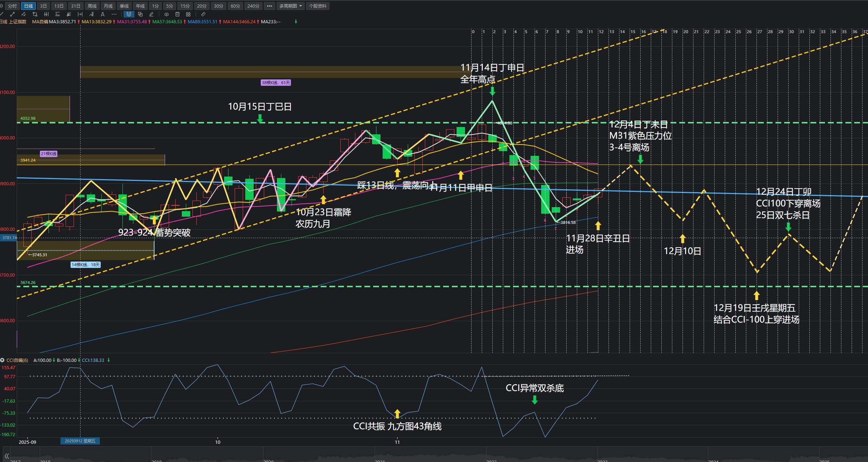Screen dimensions: 868x462
Task: Click the ruler measure tool icon
Action: coord(203,14)
